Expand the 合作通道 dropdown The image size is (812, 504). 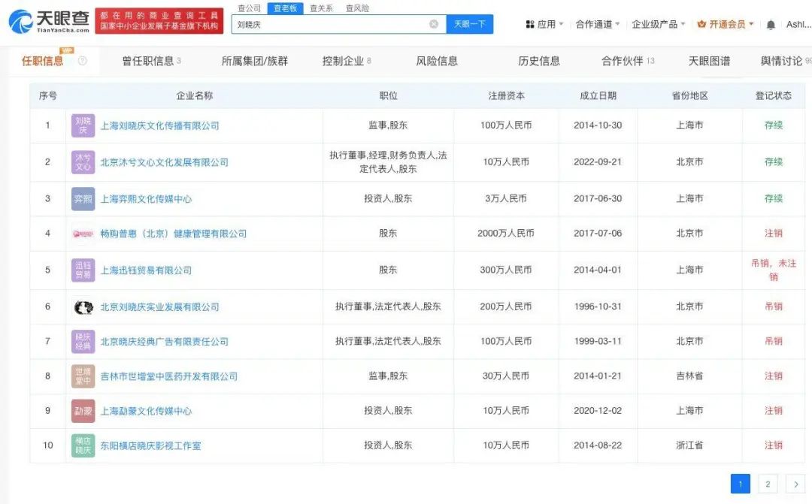coord(598,25)
